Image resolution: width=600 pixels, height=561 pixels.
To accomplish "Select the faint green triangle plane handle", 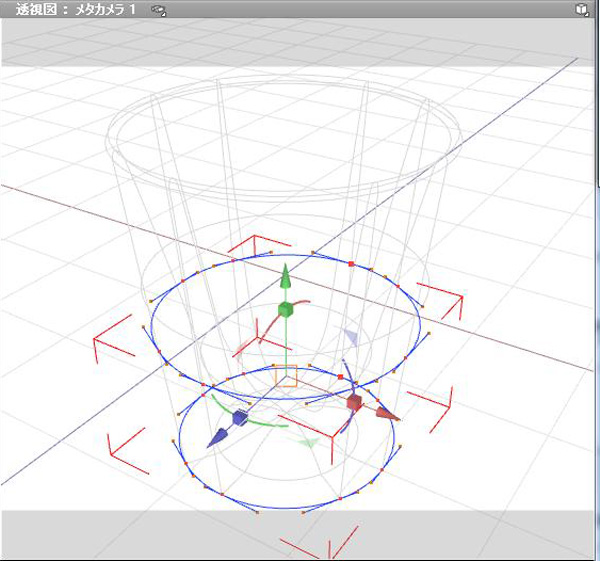I will click(308, 443).
